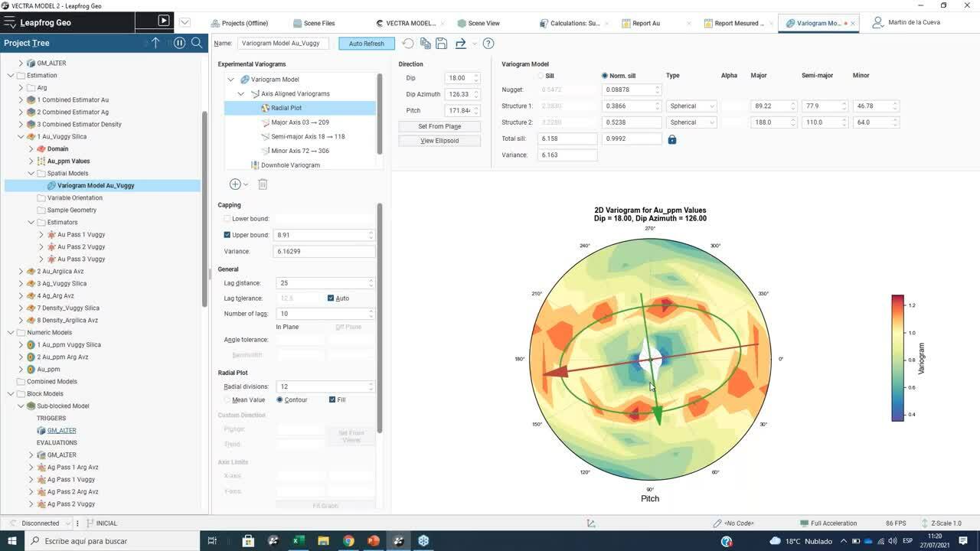Open Structure 1 type Spherical dropdown
The width and height of the screenshot is (980, 551).
(x=691, y=106)
